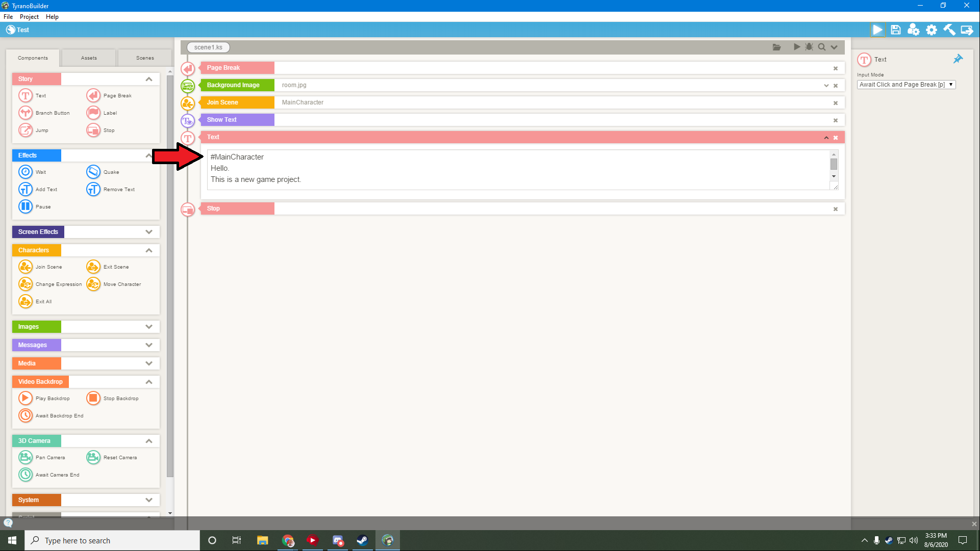Open the Input Mode dropdown

(x=906, y=85)
